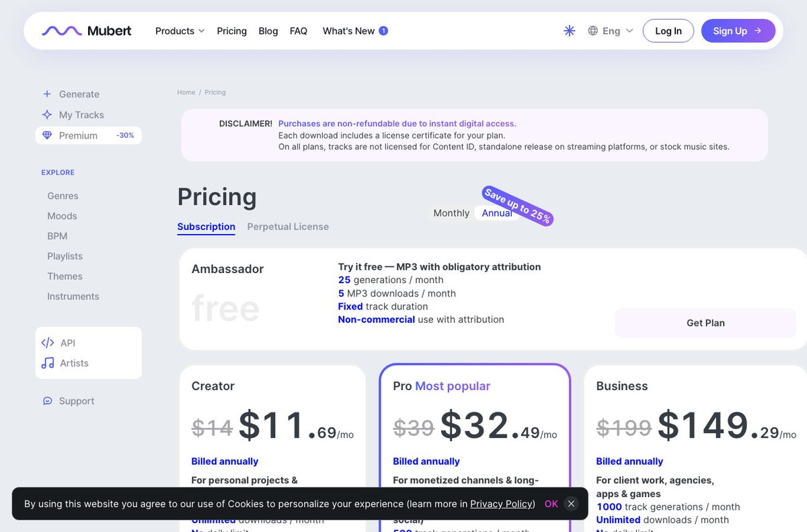The height and width of the screenshot is (532, 807).
Task: Switch billing to Monthly
Action: [x=451, y=213]
